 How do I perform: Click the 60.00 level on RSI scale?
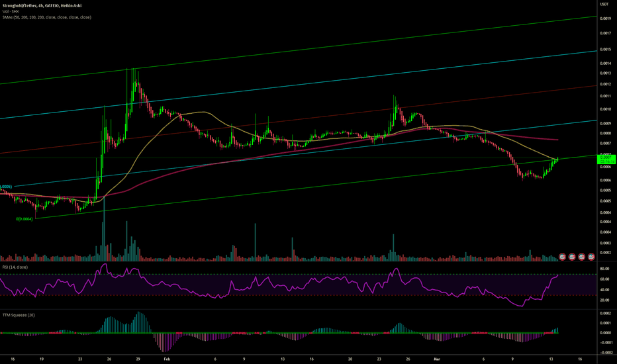(604, 279)
